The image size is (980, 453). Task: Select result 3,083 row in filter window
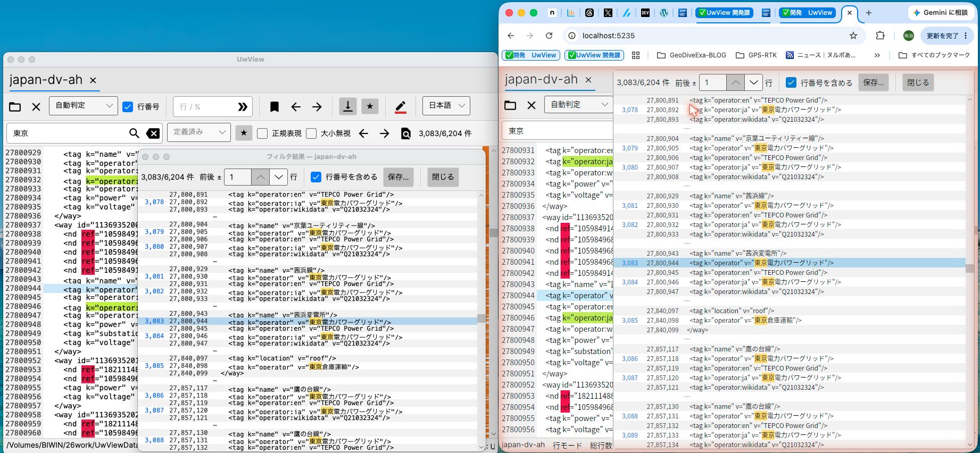tap(308, 321)
